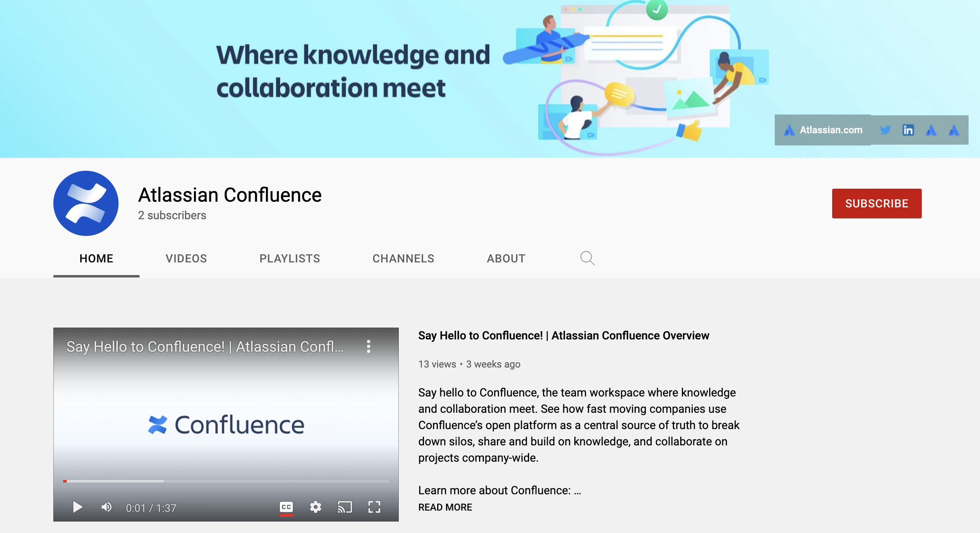This screenshot has height=533, width=980.
Task: Open the Twitter link in banner
Action: (x=885, y=130)
